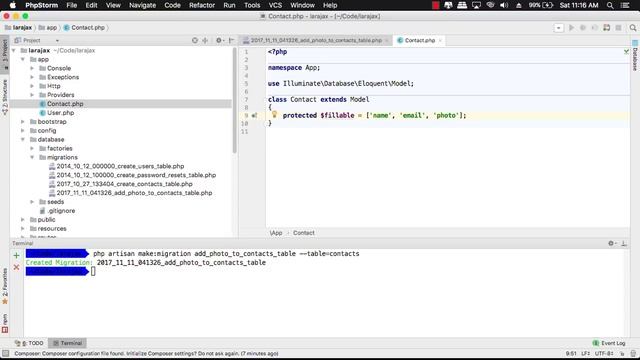Click the Run button in top toolbar
Screen dimensions: 640x360
(571, 28)
